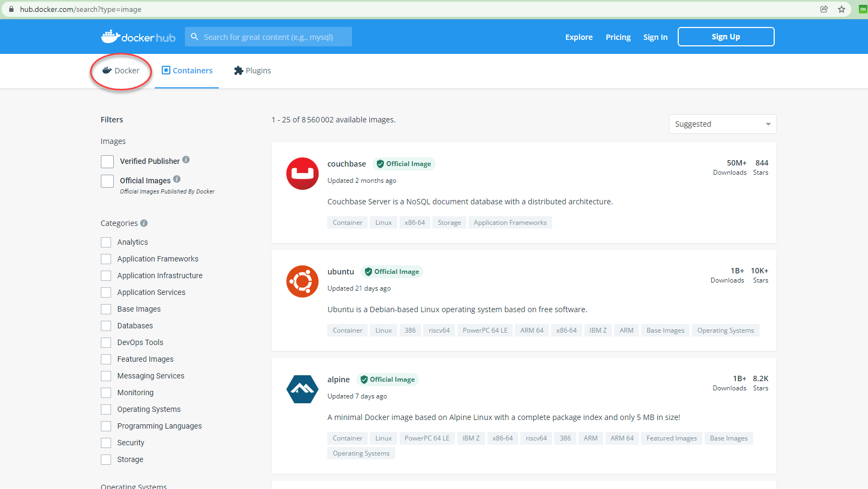Click the IBM Z tag on alpine

pyautogui.click(x=471, y=438)
